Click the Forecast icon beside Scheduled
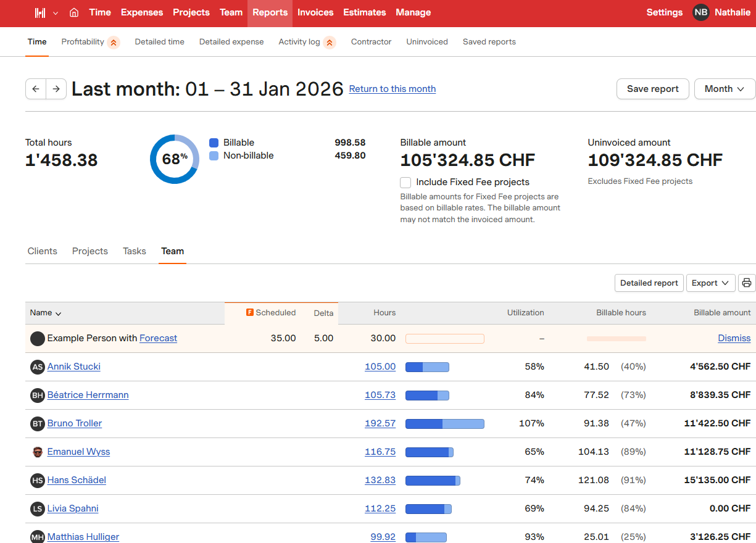The height and width of the screenshot is (543, 756). click(250, 313)
